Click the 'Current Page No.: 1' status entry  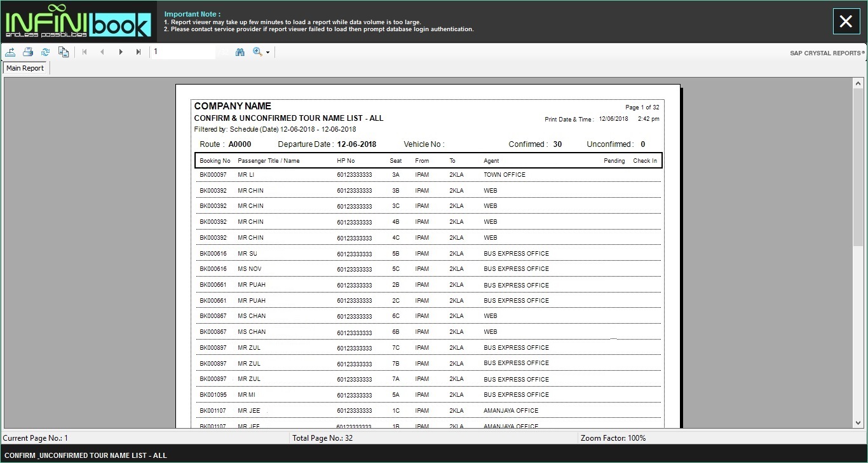point(36,438)
